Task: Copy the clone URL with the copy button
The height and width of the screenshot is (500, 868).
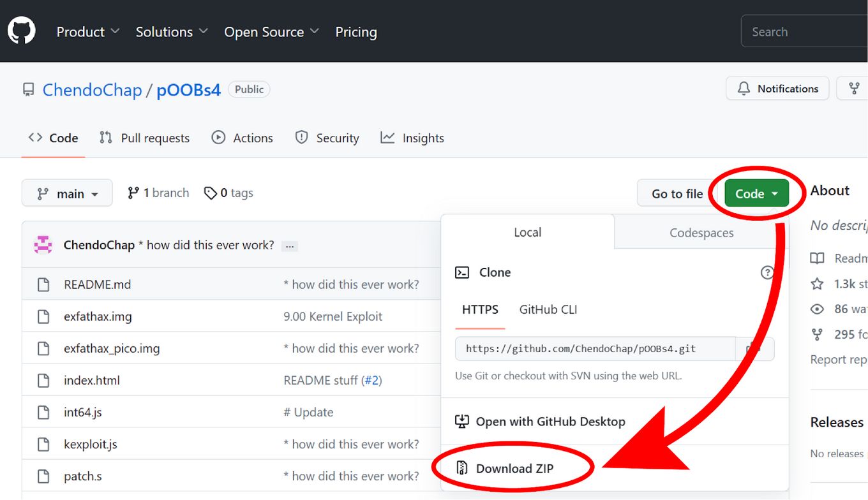Action: [754, 349]
